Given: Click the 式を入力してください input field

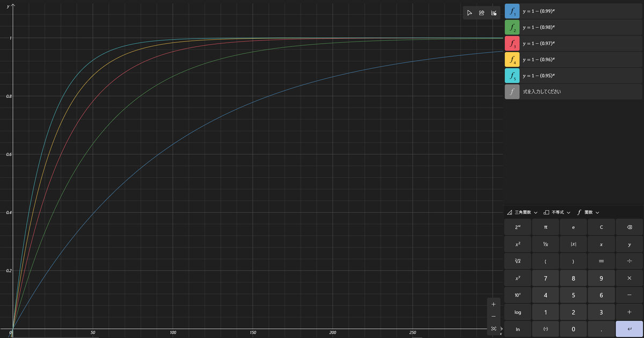Looking at the screenshot, I should click(581, 92).
